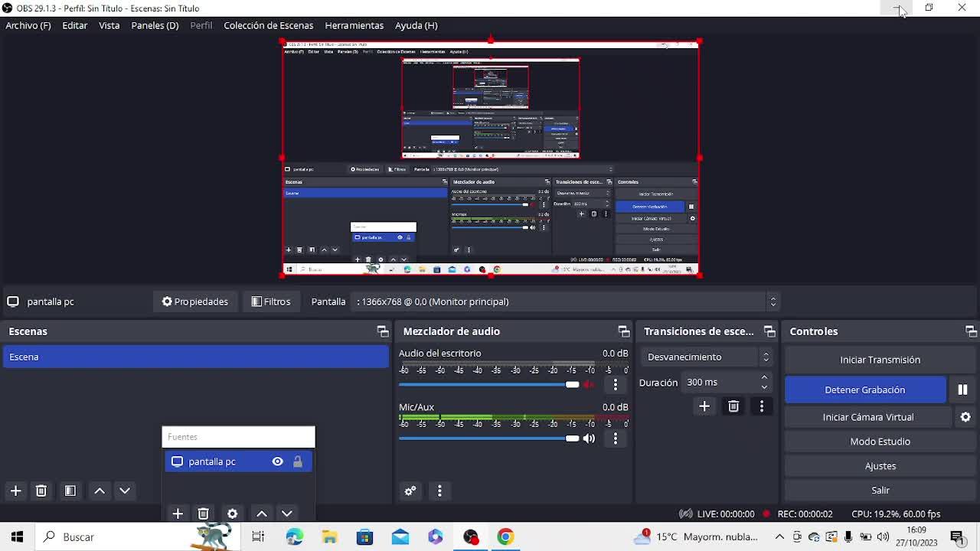Image resolution: width=980 pixels, height=551 pixels.
Task: Stop recording with Detener Grabación
Action: tap(865, 390)
